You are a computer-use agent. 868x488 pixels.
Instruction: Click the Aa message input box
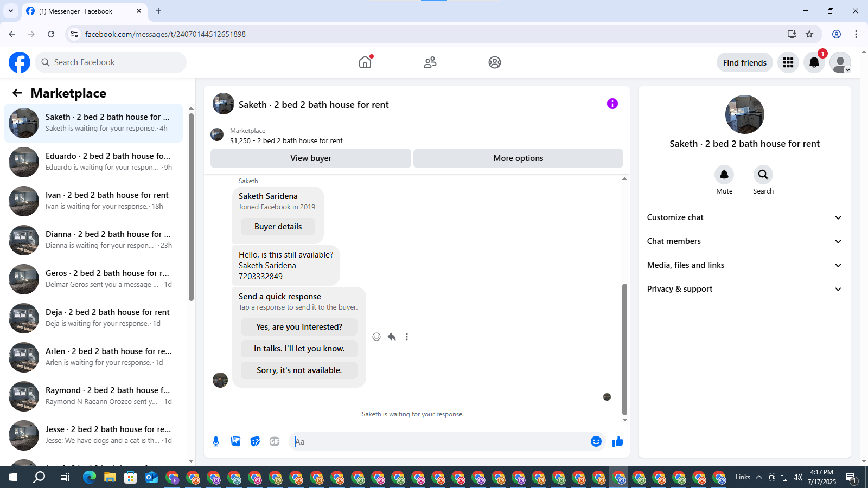tap(439, 441)
